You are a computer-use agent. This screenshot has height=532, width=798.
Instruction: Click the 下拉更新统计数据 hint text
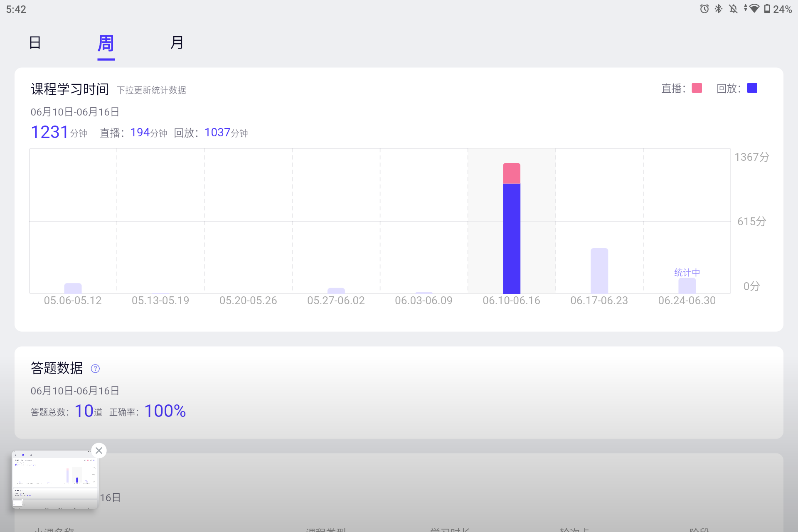point(151,90)
